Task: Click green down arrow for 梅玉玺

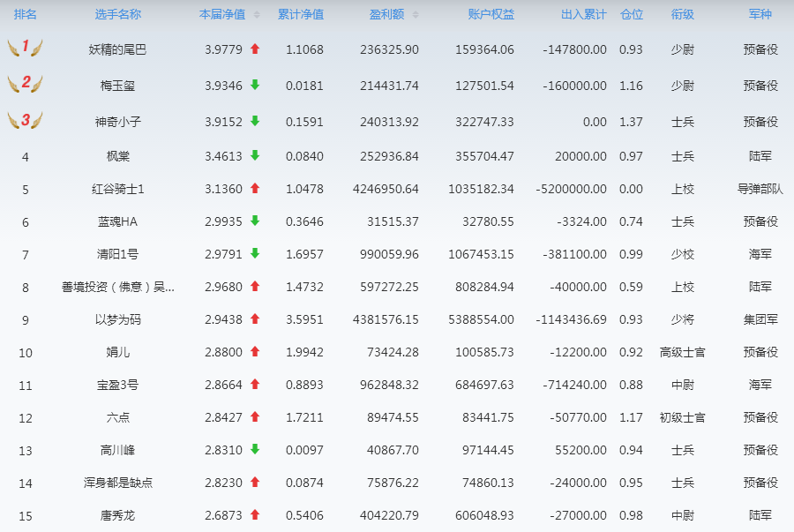Action: [255, 85]
